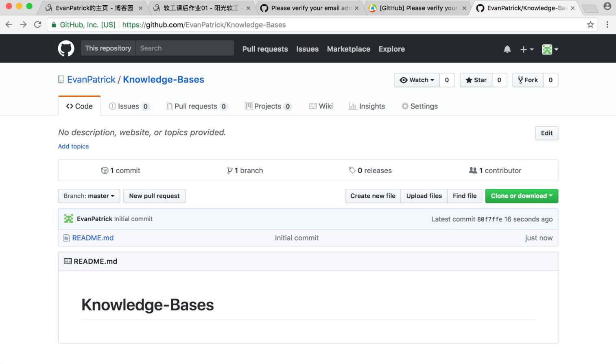
Task: Click the Watch count 0
Action: 447,80
